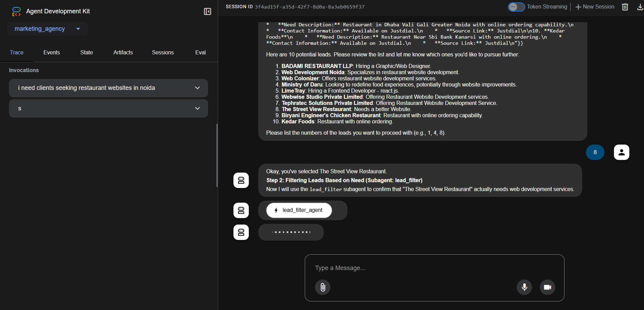Image resolution: width=644 pixels, height=310 pixels.
Task: Open the marketing_agency agent dropdown
Action: click(x=47, y=29)
